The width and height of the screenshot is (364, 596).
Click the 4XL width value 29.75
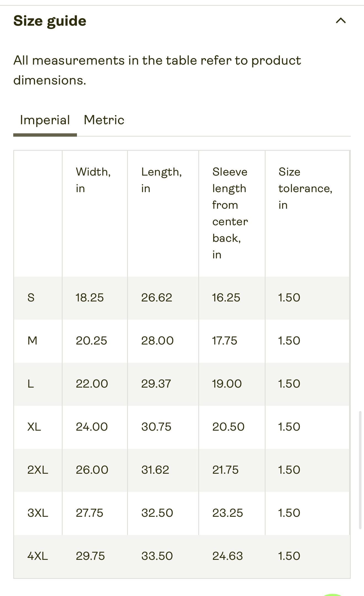(90, 556)
